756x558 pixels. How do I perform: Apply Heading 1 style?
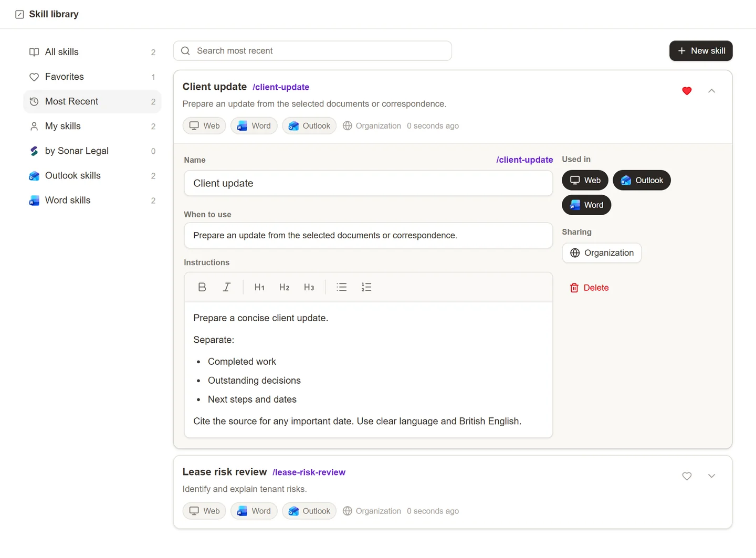coord(259,287)
